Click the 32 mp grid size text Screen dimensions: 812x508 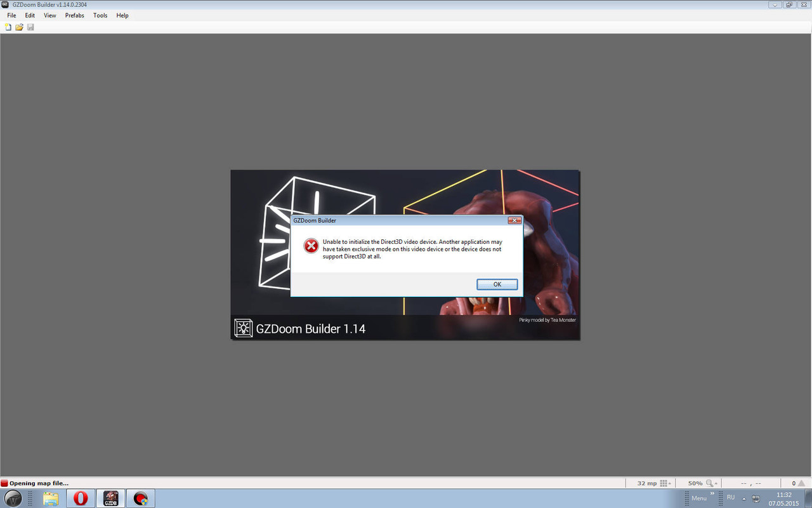click(646, 483)
